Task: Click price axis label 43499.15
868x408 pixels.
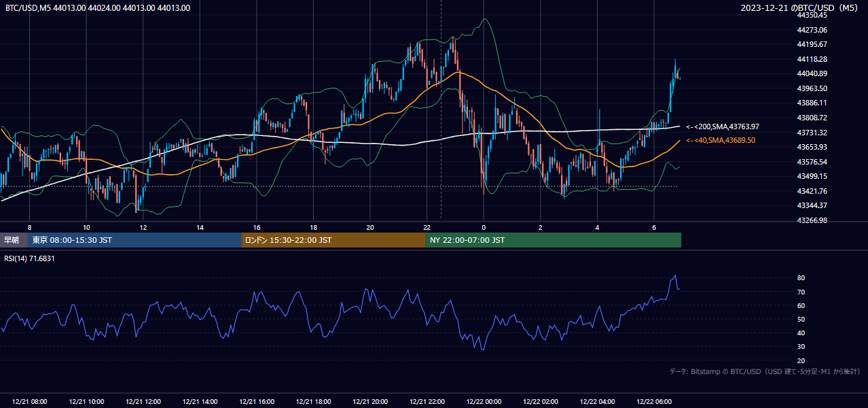Action: coord(812,176)
